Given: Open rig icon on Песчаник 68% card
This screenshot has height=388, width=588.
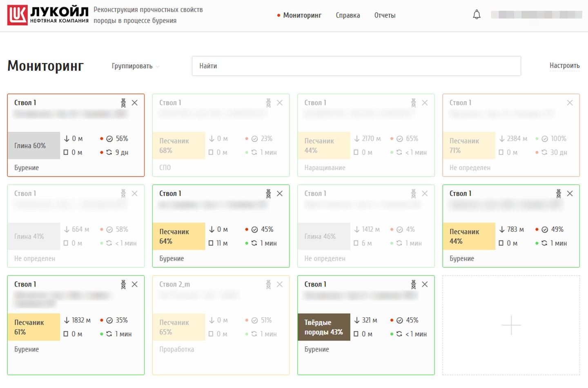Looking at the screenshot, I should pyautogui.click(x=268, y=103).
